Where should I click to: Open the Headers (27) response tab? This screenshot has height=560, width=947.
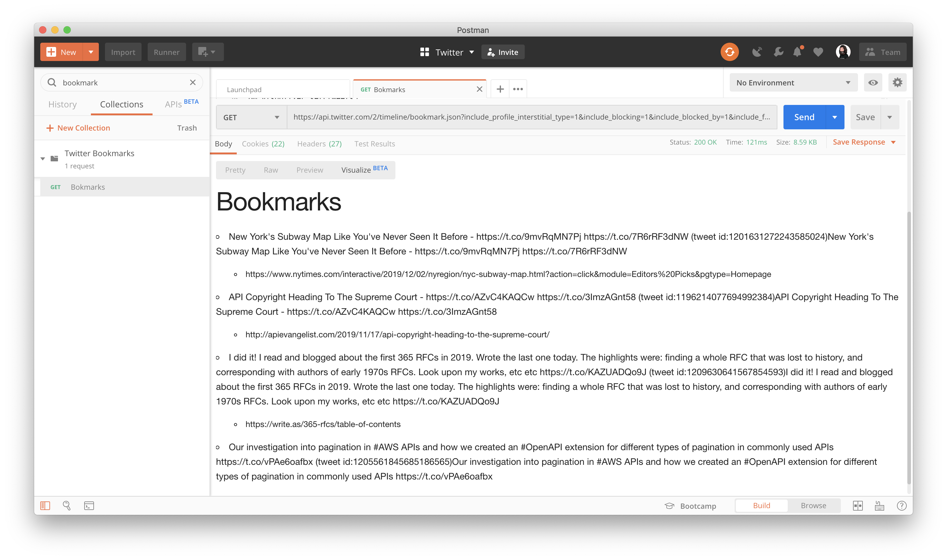click(x=319, y=144)
